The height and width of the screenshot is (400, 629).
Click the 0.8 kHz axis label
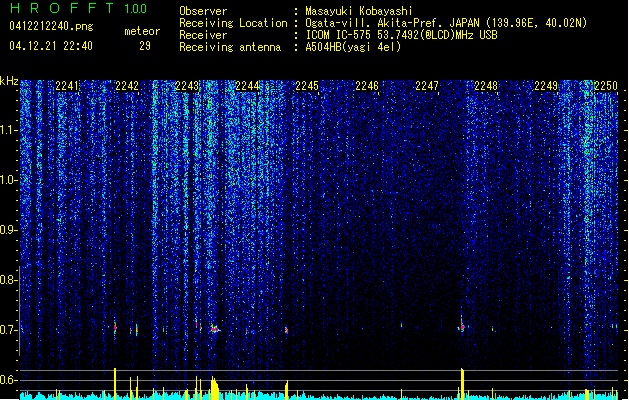pos(9,280)
